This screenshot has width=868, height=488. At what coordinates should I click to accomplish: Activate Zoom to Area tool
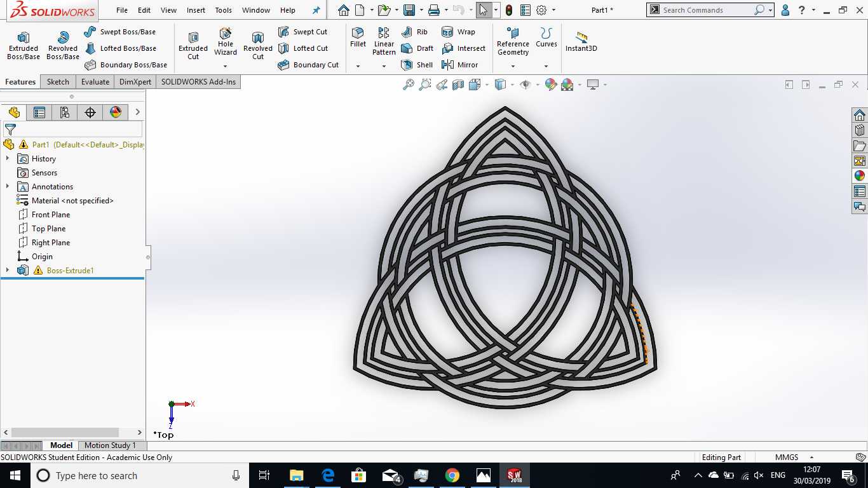[x=425, y=85]
